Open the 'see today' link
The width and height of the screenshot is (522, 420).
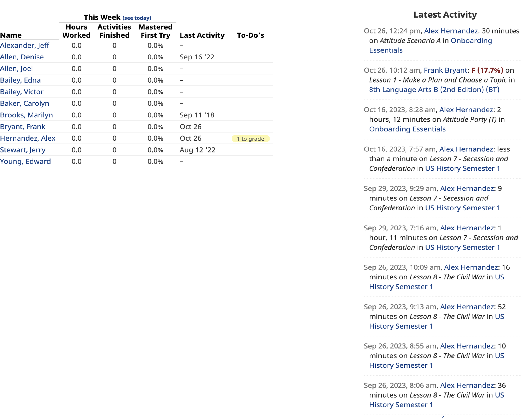coord(137,18)
